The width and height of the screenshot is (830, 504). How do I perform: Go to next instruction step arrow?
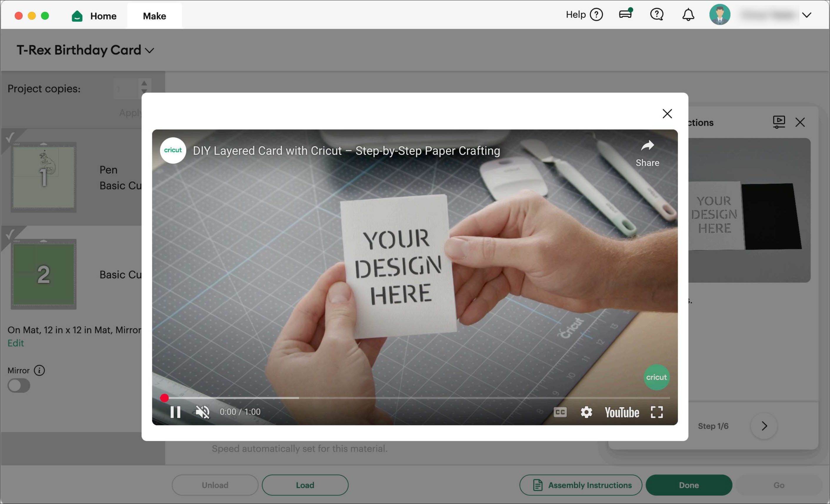[x=764, y=426]
